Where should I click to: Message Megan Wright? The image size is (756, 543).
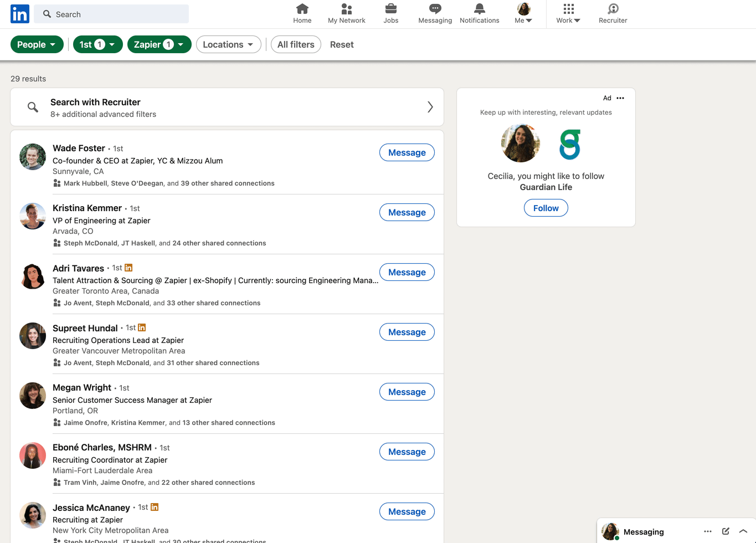click(x=407, y=392)
